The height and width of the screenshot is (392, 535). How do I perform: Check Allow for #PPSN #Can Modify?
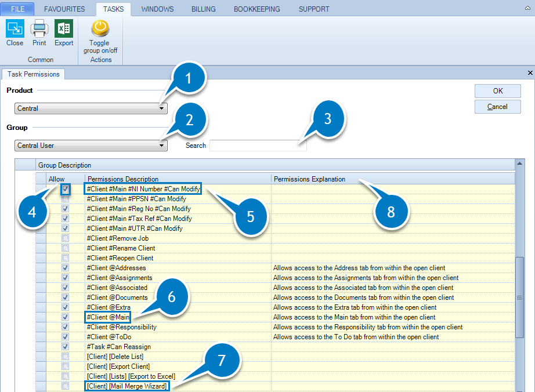coord(65,199)
